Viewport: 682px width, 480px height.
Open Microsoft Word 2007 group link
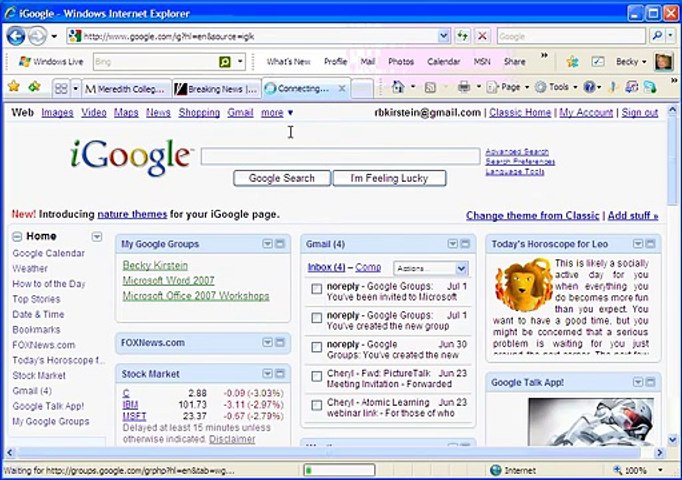(168, 280)
